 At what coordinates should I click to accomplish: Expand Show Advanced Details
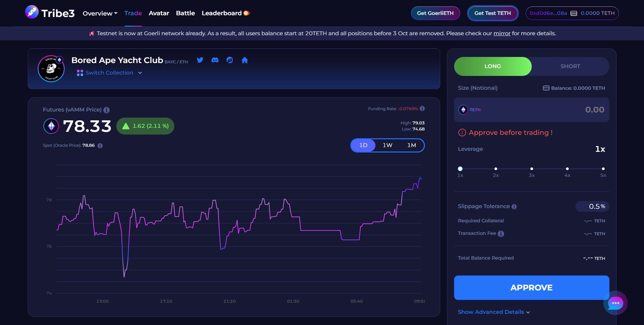tap(494, 312)
